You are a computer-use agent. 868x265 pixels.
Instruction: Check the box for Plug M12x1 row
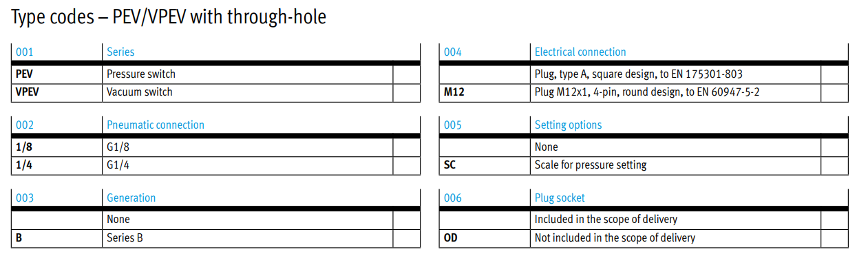click(834, 92)
